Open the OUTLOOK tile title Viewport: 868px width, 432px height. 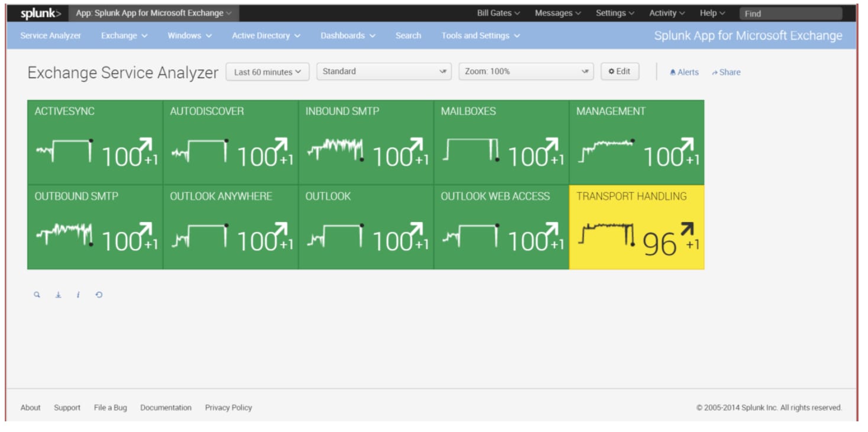coord(328,196)
